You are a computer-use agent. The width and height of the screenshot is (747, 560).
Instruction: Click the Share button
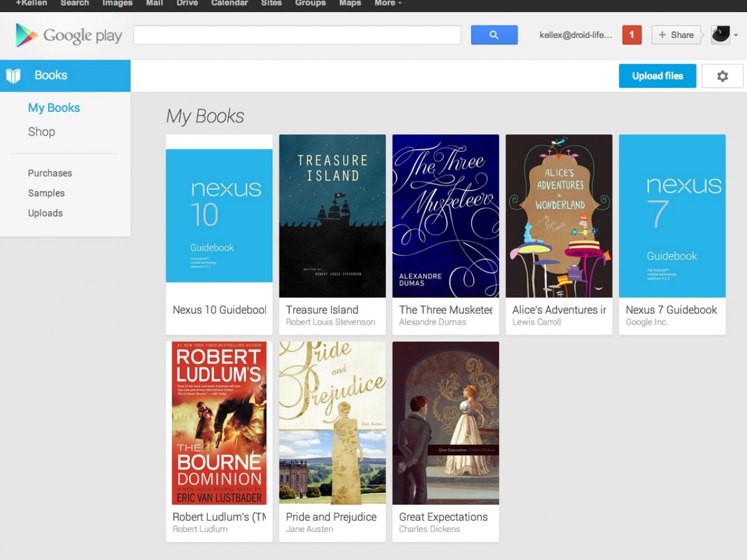(675, 35)
